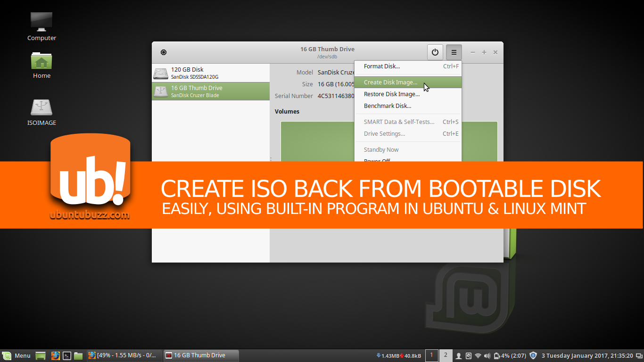Toggle the hamburger menu button in Disks

pos(454,52)
